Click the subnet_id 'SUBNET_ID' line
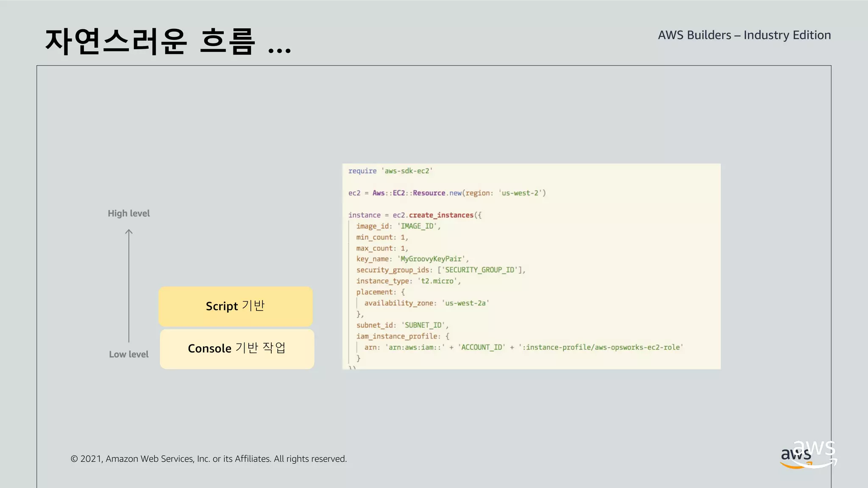This screenshot has width=868, height=488. (x=403, y=325)
